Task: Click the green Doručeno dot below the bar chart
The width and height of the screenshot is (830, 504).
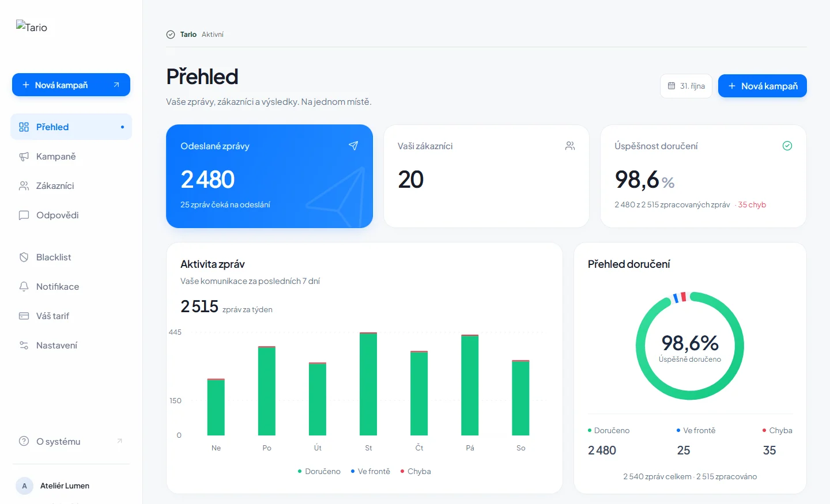Action: point(300,471)
